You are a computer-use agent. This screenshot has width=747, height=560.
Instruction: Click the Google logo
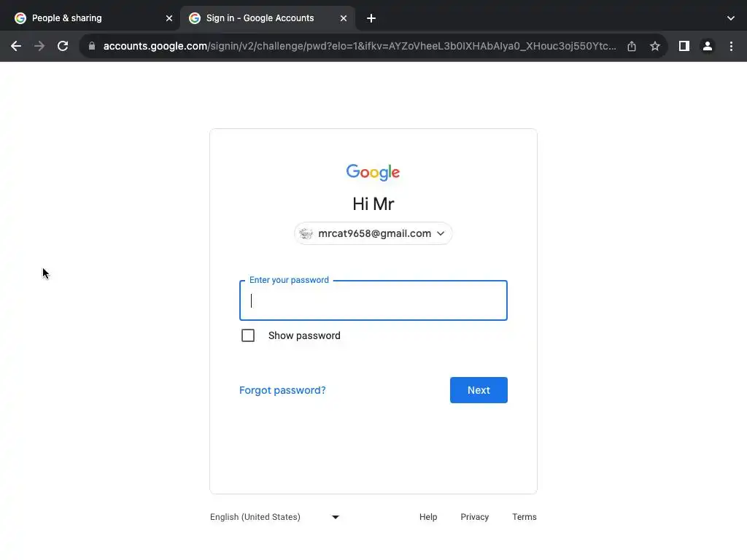click(373, 172)
